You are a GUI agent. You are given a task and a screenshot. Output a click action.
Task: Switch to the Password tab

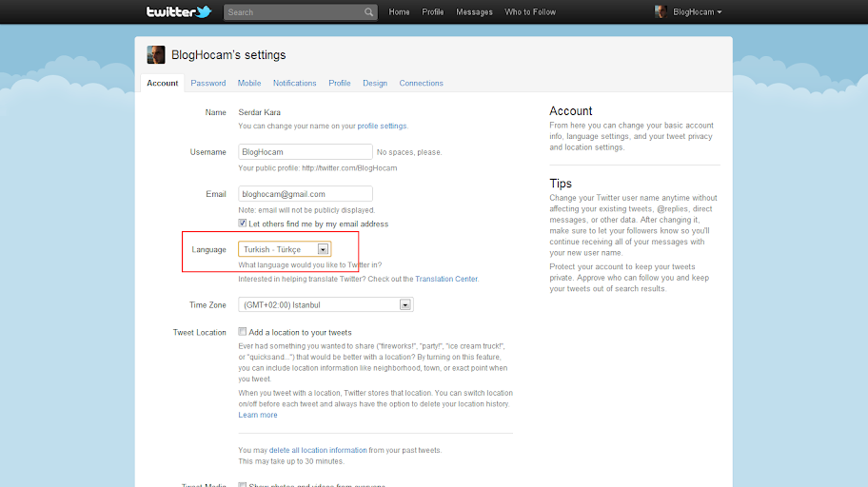(x=208, y=83)
